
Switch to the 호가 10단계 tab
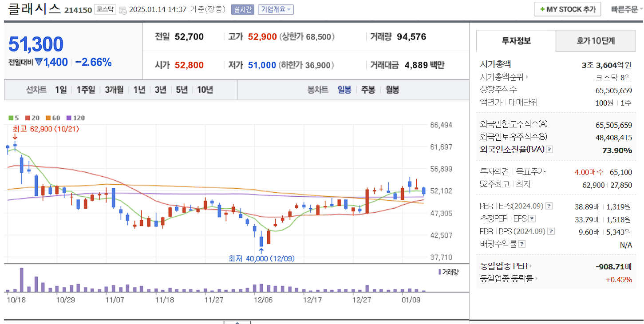[595, 40]
